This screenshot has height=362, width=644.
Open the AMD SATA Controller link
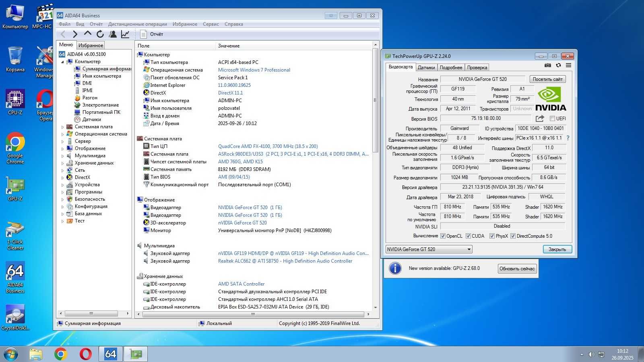[241, 284]
